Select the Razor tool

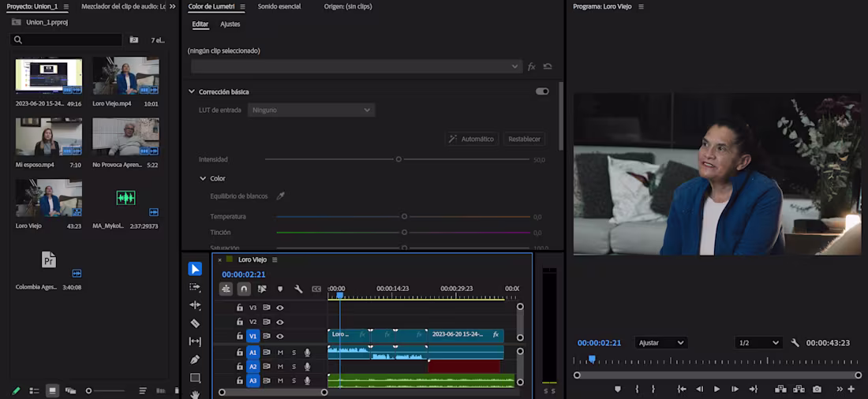pyautogui.click(x=195, y=323)
